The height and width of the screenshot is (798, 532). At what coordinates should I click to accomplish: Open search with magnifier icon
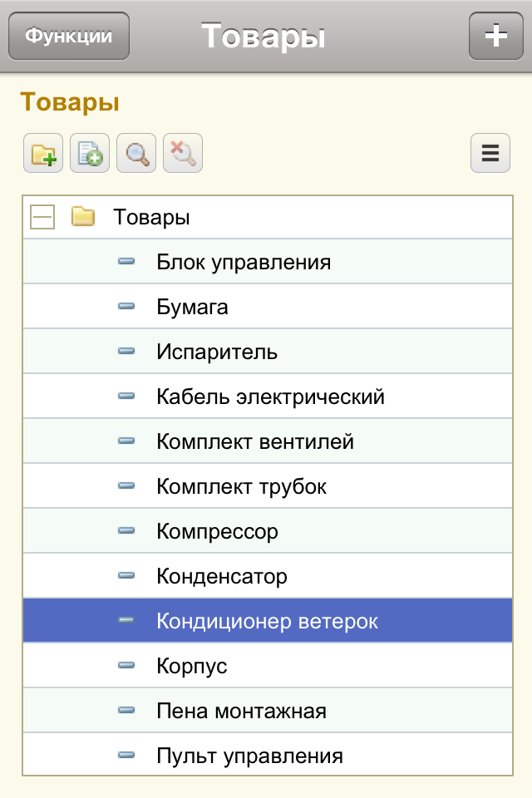point(136,153)
